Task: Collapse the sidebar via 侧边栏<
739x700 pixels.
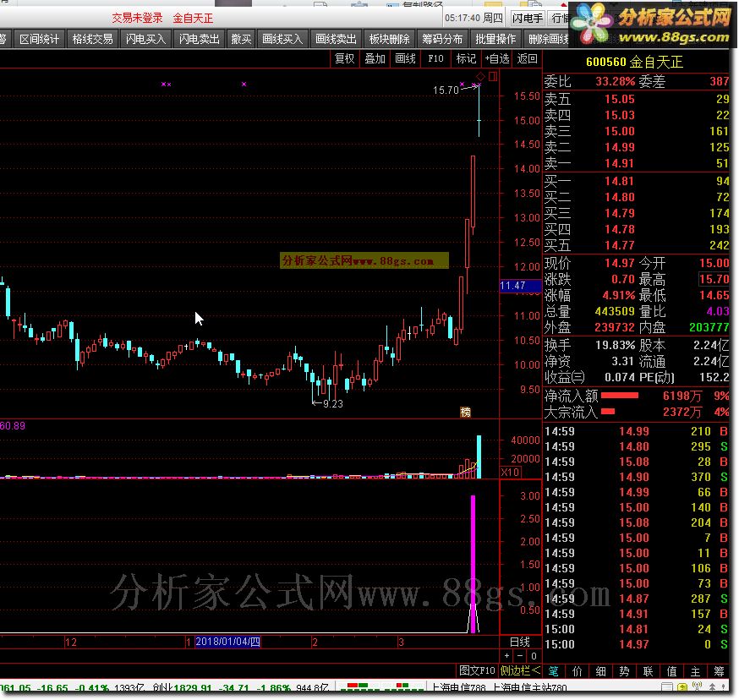Action: tap(520, 670)
